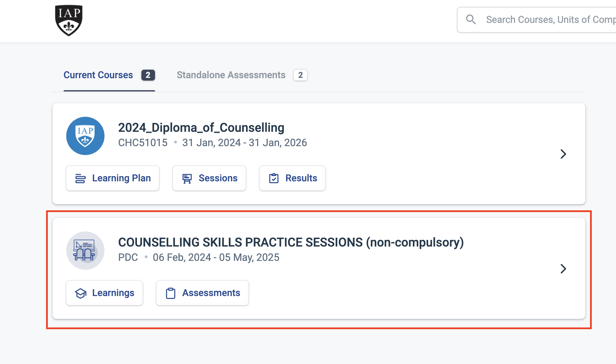The width and height of the screenshot is (616, 364).
Task: Click the Counselling Skills Practice Sessions course avatar
Action: click(85, 251)
